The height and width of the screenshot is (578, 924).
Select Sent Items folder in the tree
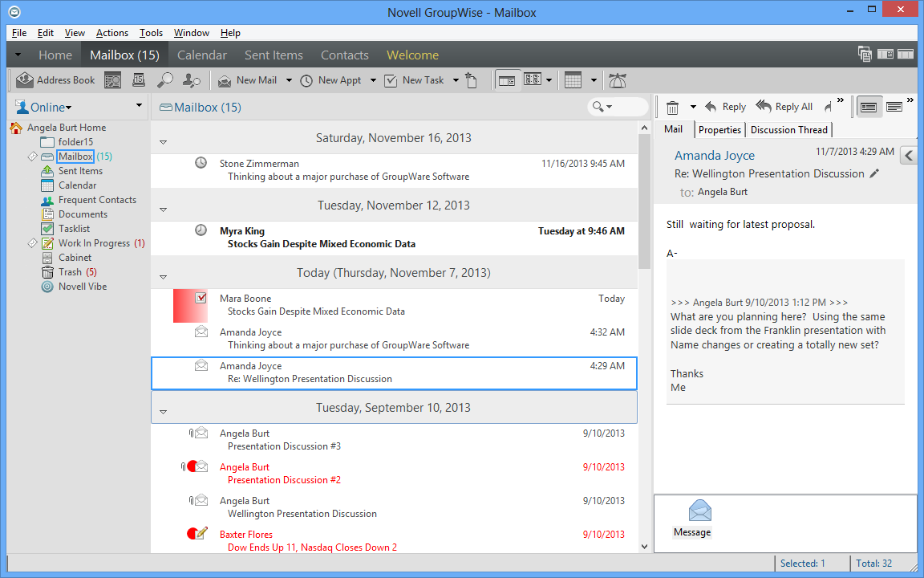[x=80, y=171]
